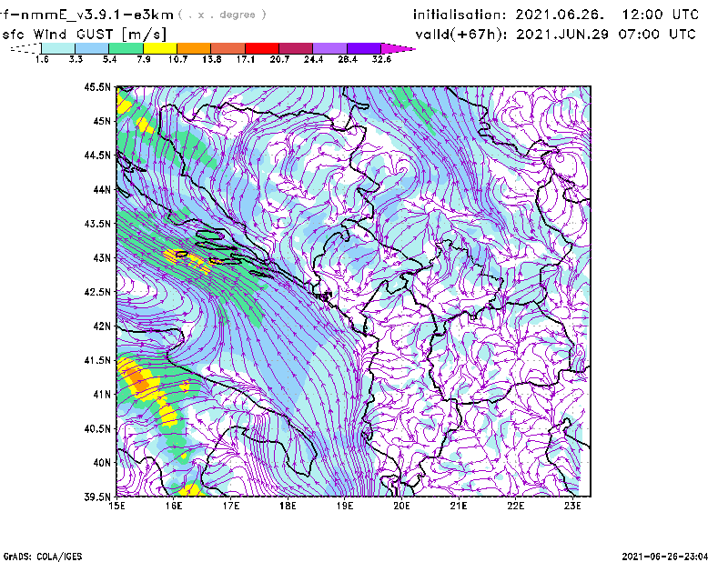Click the '17.1' colorbar value label
Image resolution: width=728 pixels, height=562 pixels.
(x=245, y=59)
